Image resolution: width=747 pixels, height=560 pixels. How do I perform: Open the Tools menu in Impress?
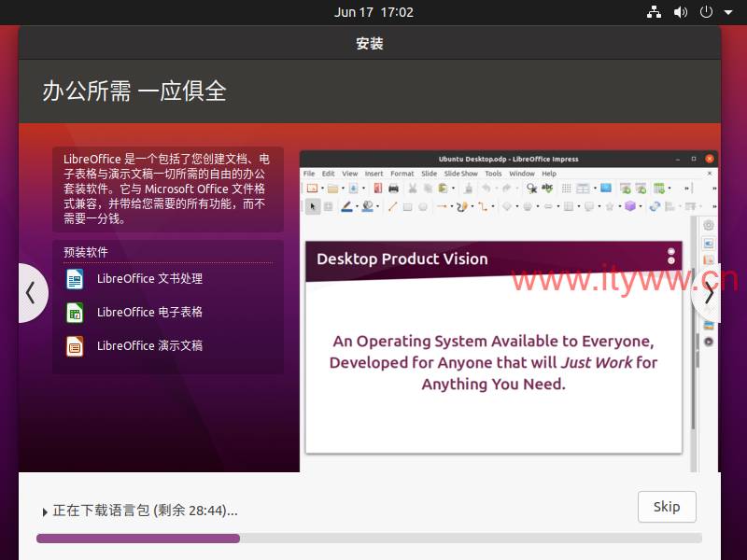[493, 174]
